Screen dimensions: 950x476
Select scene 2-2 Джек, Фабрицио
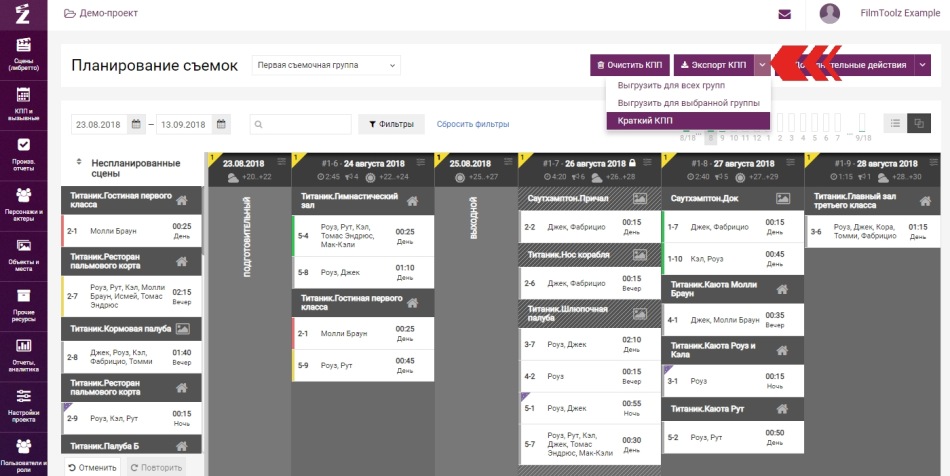coord(590,227)
